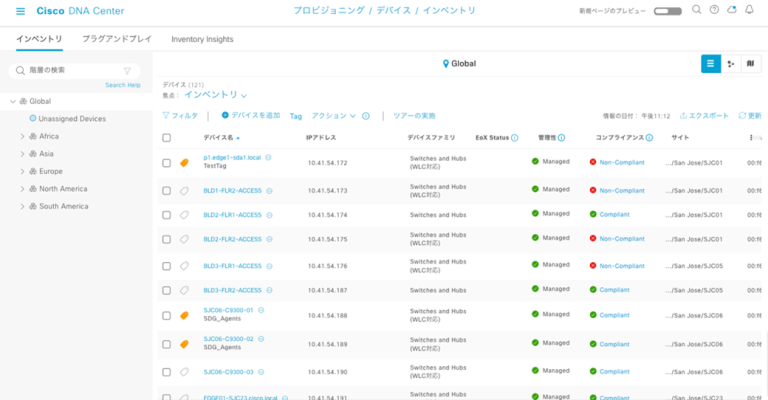This screenshot has height=400, width=768.
Task: Open the アクション actions dropdown
Action: pos(334,116)
